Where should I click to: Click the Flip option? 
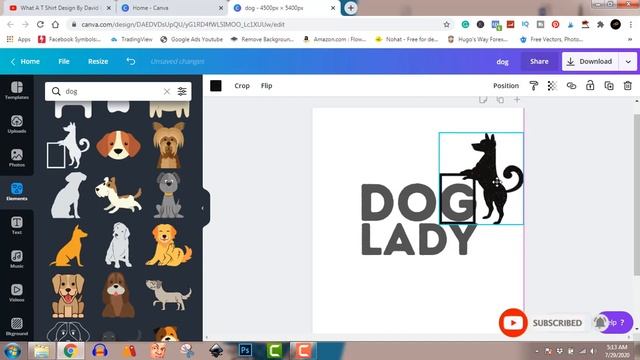click(x=267, y=86)
